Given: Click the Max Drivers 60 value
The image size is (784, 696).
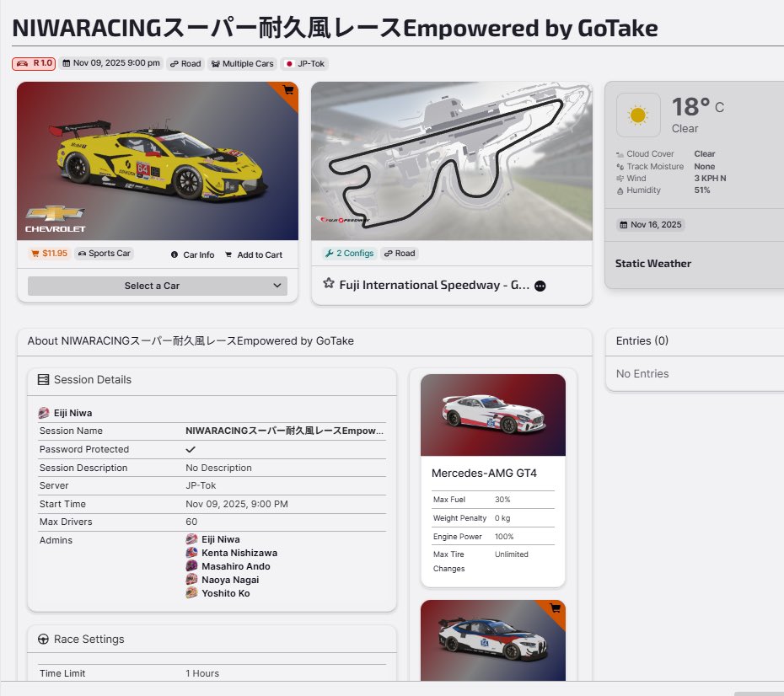Looking at the screenshot, I should 191,522.
